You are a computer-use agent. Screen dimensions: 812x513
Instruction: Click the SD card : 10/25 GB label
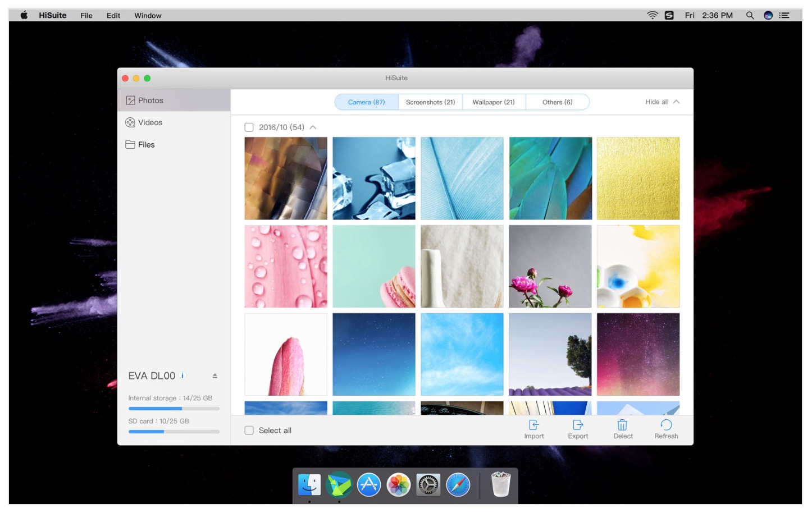tap(158, 421)
